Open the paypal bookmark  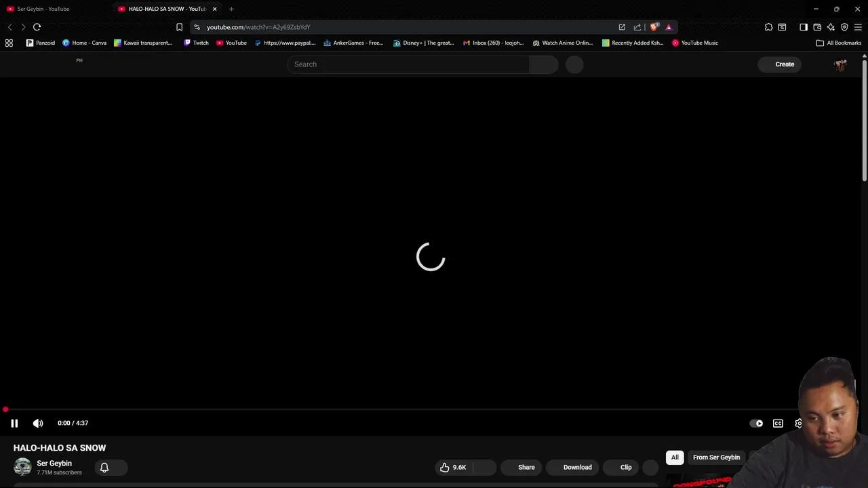click(285, 43)
